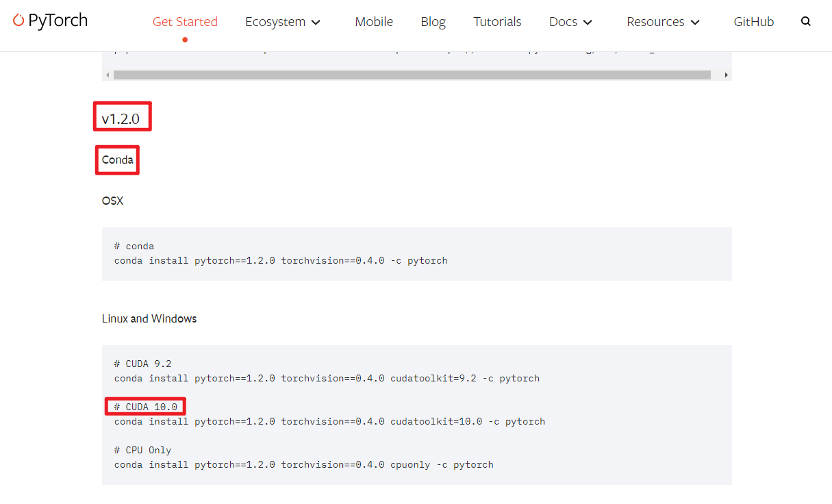The height and width of the screenshot is (504, 832).
Task: Expand the Resources dropdown menu
Action: (663, 22)
